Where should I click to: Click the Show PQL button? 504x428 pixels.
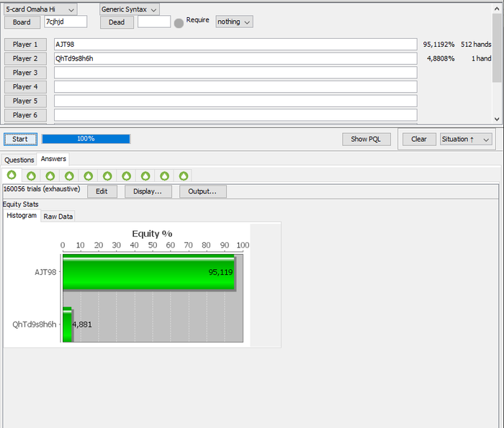pos(366,139)
